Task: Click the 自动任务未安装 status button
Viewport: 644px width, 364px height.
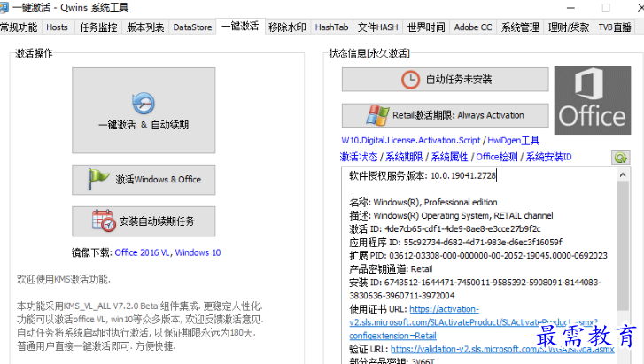Action: coord(446,80)
